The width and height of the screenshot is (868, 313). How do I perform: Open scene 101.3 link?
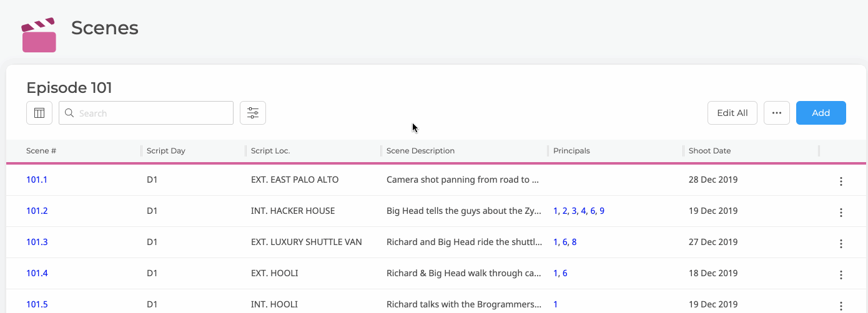(37, 242)
